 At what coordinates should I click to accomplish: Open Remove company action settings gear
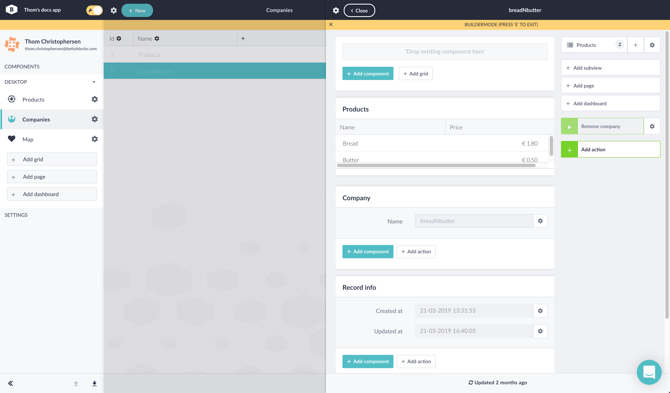point(652,126)
